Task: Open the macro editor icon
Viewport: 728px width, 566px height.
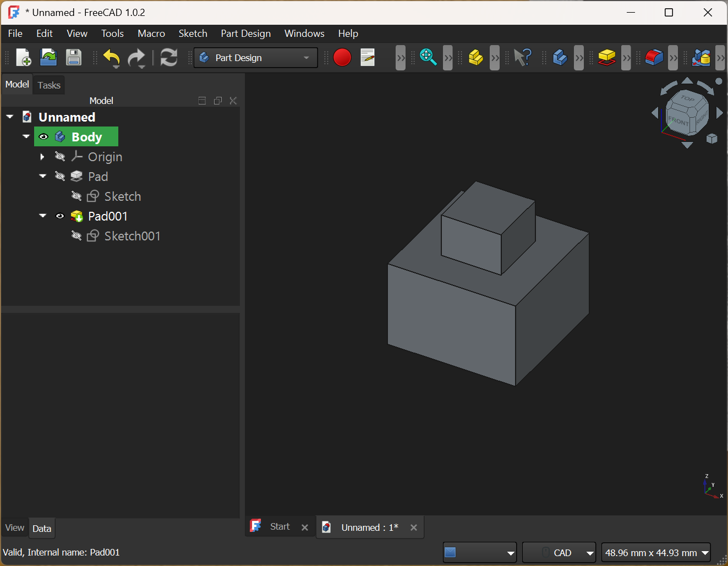Action: (368, 57)
